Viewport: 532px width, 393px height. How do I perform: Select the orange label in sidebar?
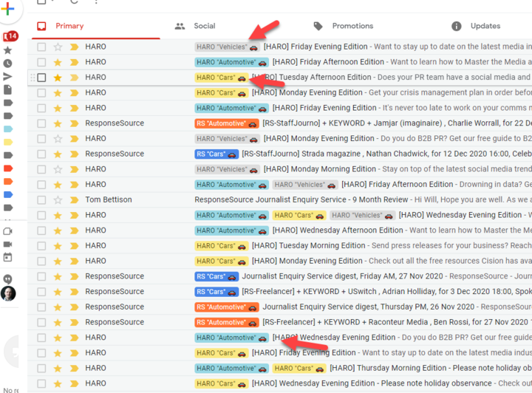pos(8,182)
